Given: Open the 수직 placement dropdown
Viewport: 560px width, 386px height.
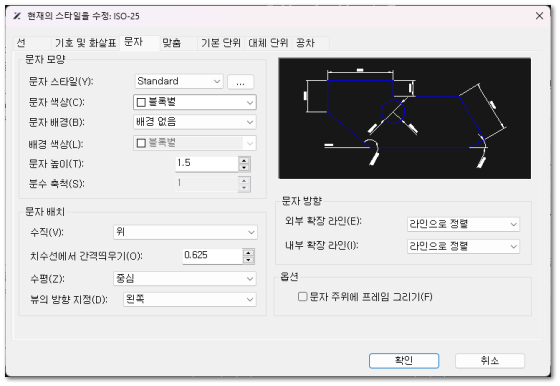Looking at the screenshot, I should 185,232.
